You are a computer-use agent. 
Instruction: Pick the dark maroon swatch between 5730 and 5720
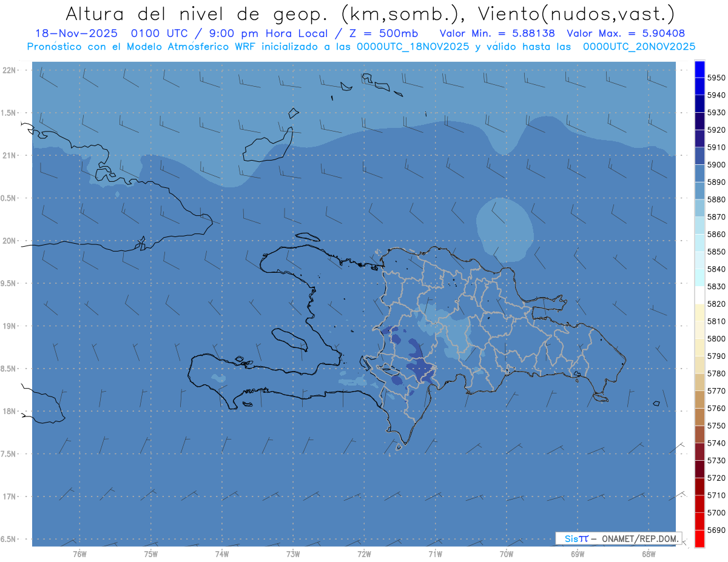tap(699, 469)
